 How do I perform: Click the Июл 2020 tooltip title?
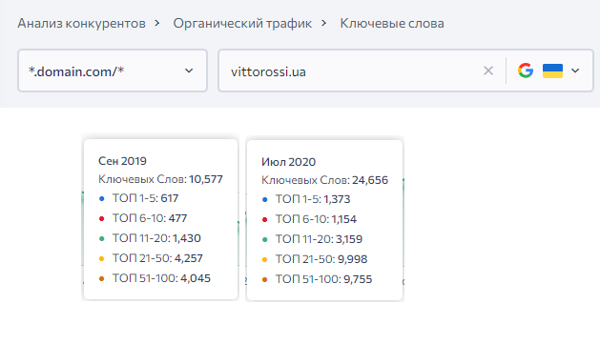tap(288, 162)
